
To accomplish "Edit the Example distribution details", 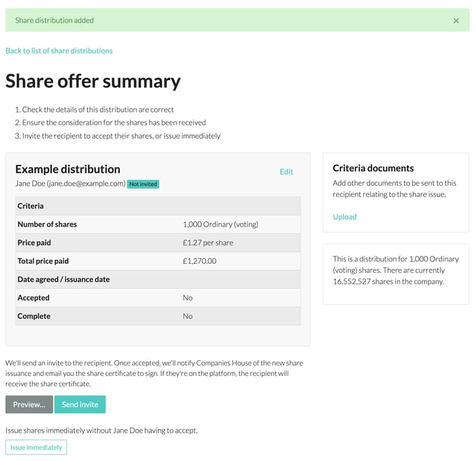I will pos(286,171).
